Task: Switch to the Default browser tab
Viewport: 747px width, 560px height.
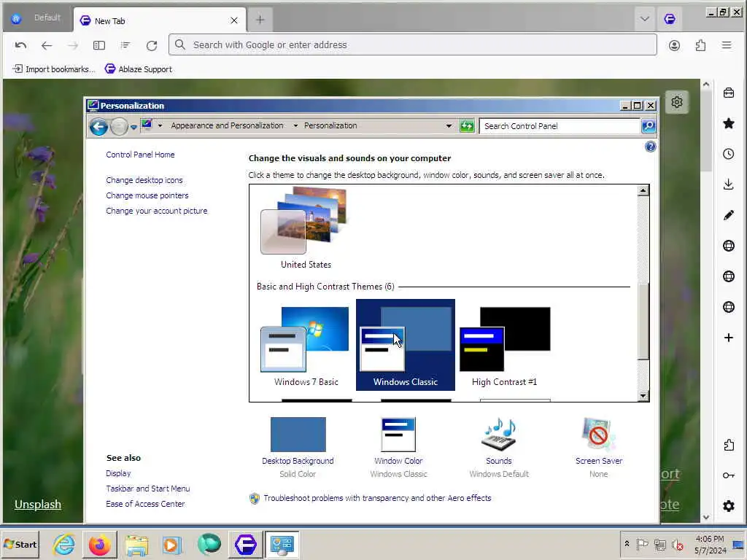Action: pyautogui.click(x=38, y=19)
